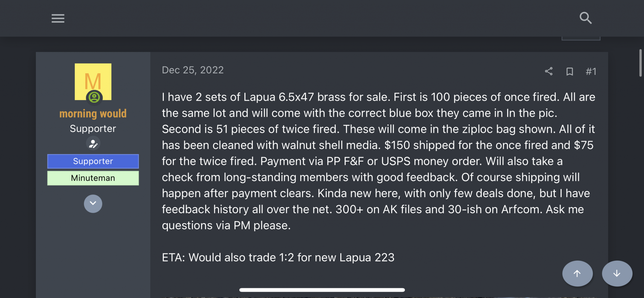Click the green Minuteman banner
The height and width of the screenshot is (298, 644).
click(93, 178)
